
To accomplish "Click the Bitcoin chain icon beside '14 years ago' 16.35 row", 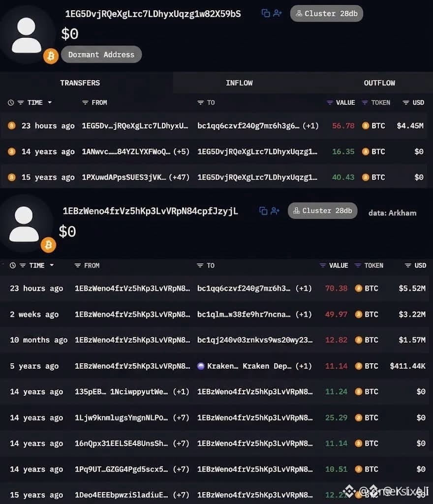I will click(x=12, y=152).
